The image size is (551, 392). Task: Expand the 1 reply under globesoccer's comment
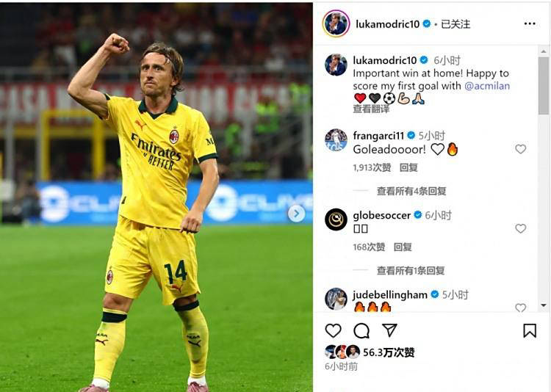coord(411,270)
